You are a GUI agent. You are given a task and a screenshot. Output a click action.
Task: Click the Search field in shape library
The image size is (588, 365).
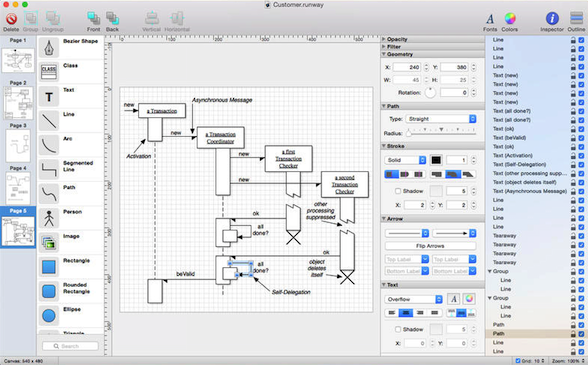[x=70, y=346]
